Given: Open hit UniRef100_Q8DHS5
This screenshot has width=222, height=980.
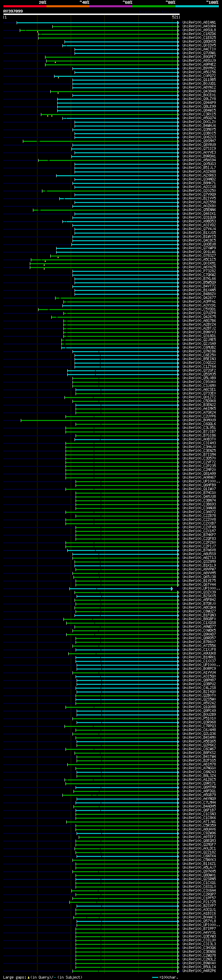Looking at the screenshot, I should (199, 41).
